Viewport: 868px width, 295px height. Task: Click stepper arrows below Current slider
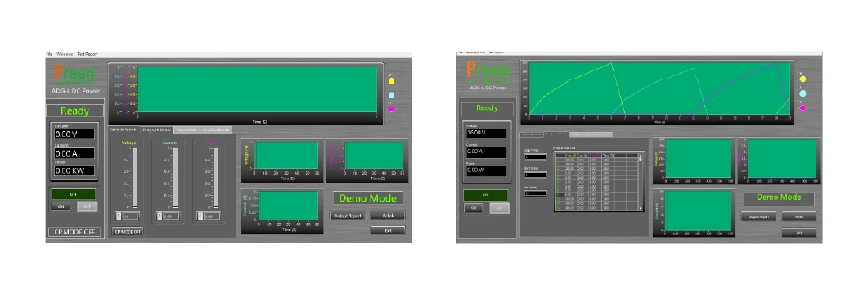click(160, 216)
